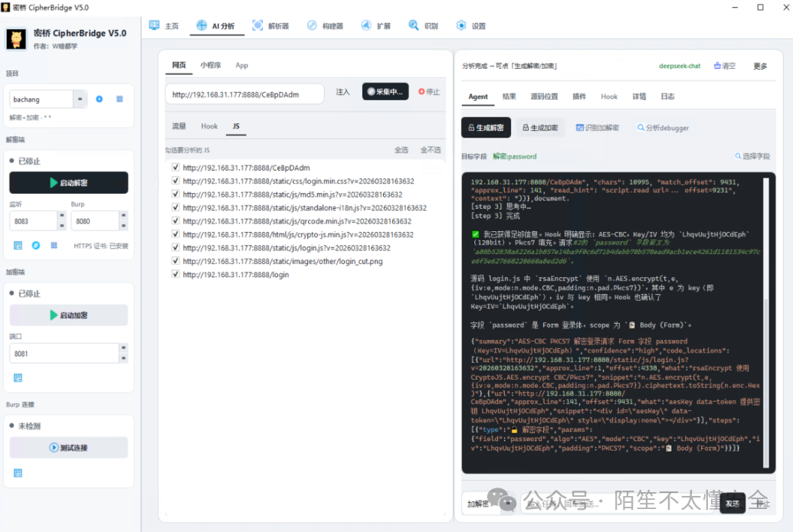The height and width of the screenshot is (532, 793).
Task: Uncheck the md5.min.js script checkbox
Action: click(x=175, y=194)
